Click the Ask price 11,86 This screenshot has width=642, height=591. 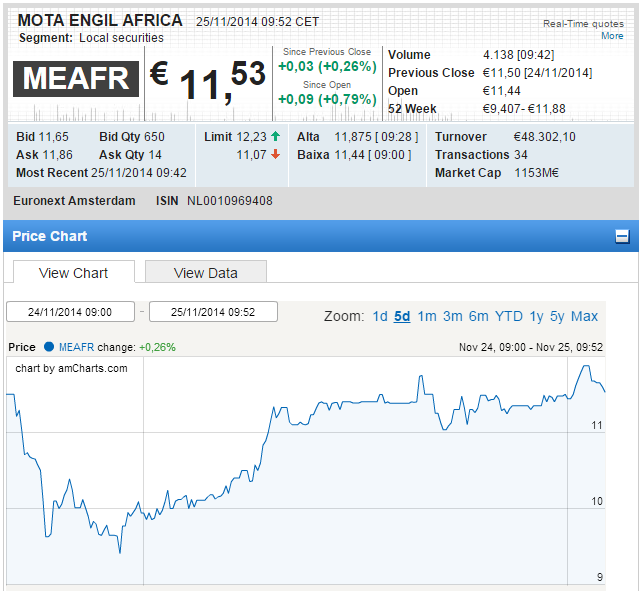point(58,155)
